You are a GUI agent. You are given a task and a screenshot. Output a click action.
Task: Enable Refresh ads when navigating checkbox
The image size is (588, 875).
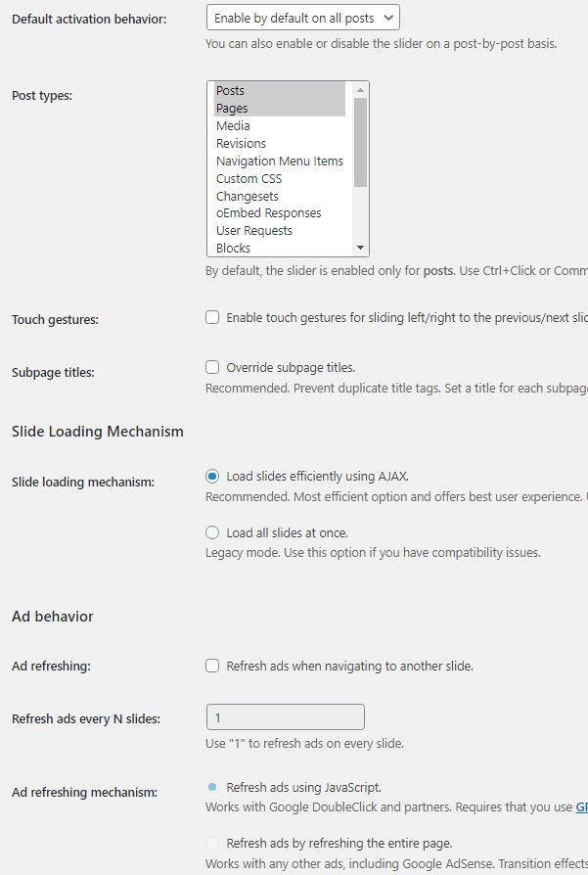(212, 667)
